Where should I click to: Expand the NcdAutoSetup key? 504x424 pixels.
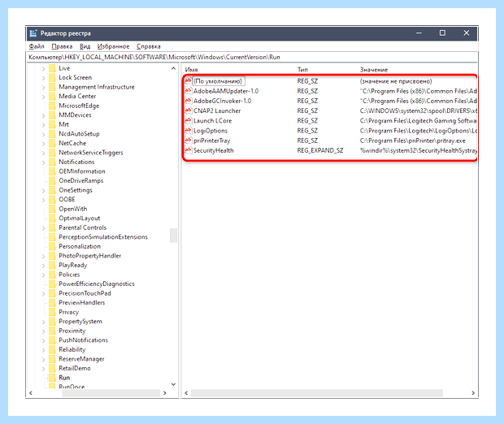click(43, 134)
